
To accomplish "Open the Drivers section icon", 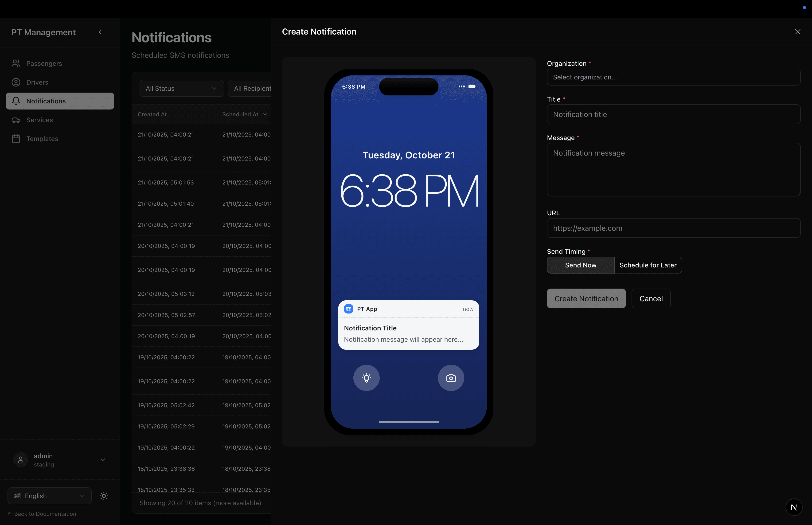I will [x=16, y=82].
